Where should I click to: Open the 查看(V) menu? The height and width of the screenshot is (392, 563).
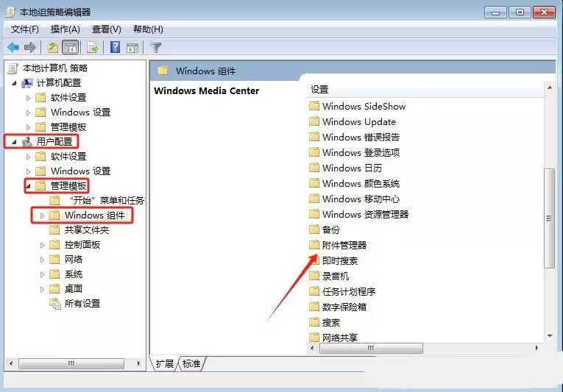[x=106, y=29]
